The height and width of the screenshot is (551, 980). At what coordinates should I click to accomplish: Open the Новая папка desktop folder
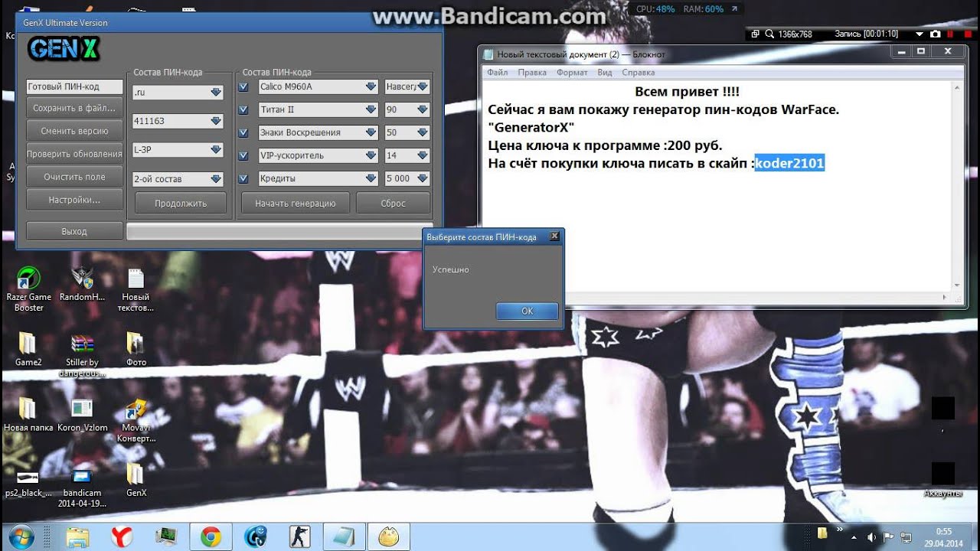(28, 415)
